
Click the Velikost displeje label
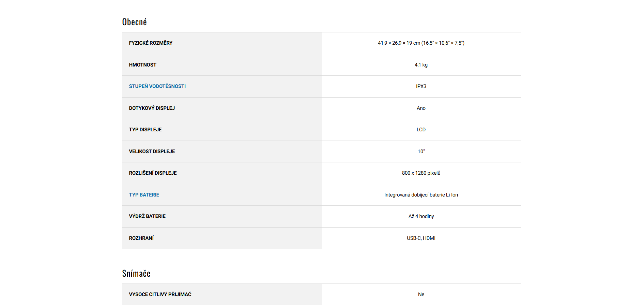(x=152, y=151)
